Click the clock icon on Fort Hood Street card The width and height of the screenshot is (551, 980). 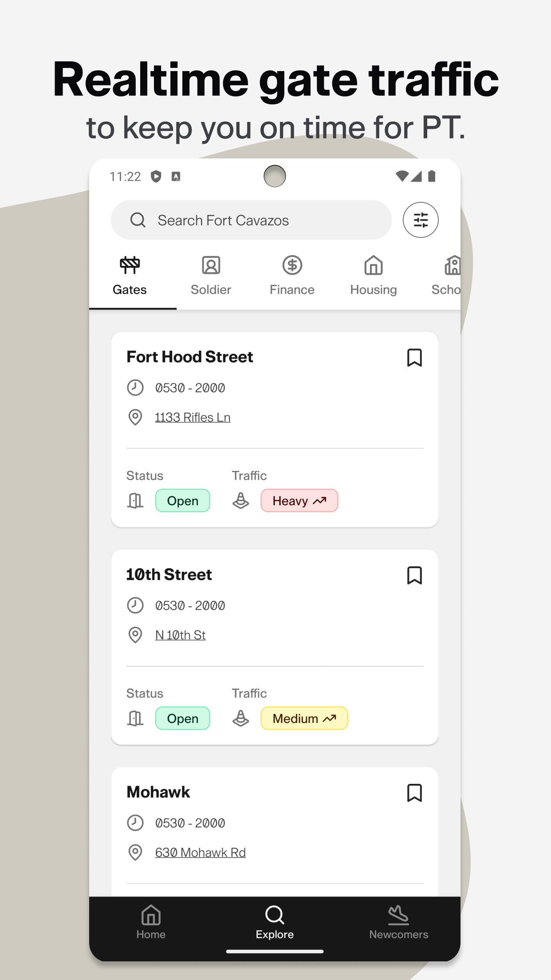point(135,387)
